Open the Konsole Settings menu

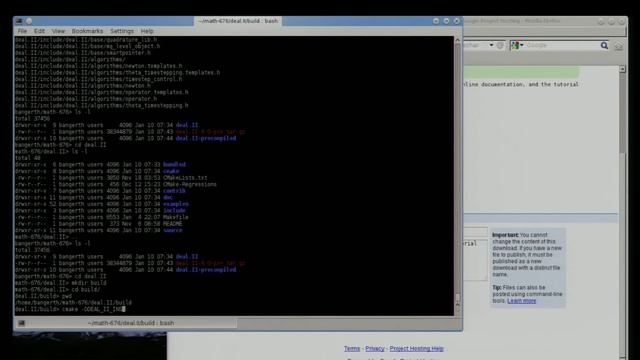[122, 31]
